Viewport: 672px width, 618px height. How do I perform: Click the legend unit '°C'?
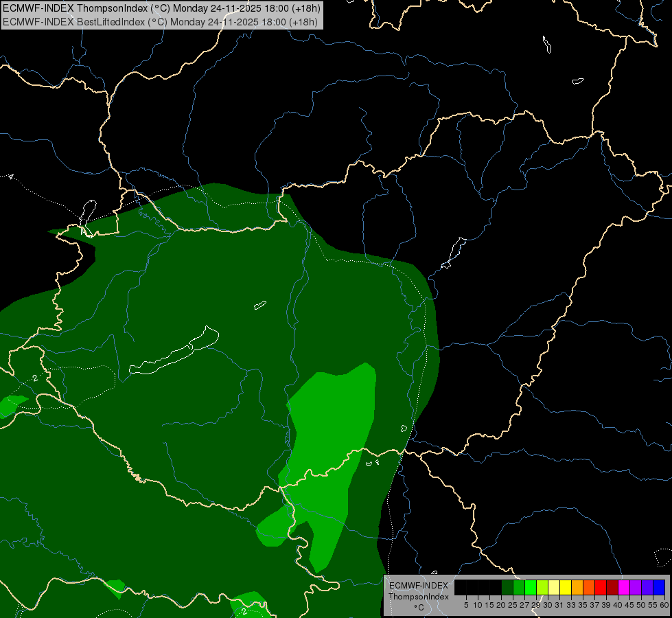pyautogui.click(x=419, y=608)
